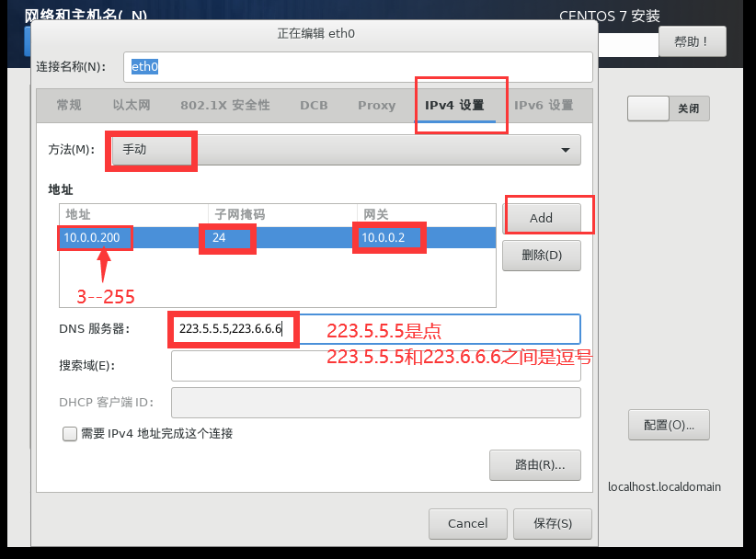
Task: Go to the DCB tab
Action: click(x=314, y=105)
